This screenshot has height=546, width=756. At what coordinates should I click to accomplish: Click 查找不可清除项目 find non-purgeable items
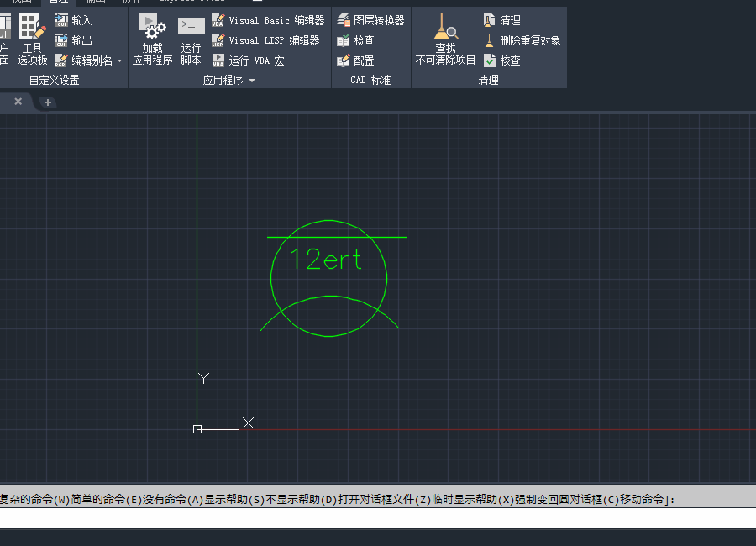point(445,39)
